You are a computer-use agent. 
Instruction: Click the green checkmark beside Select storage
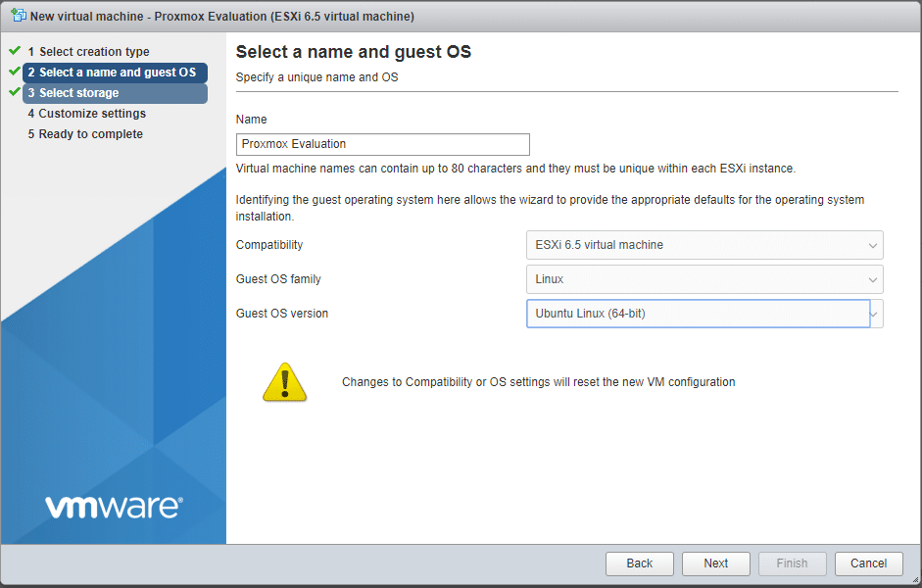pos(15,92)
